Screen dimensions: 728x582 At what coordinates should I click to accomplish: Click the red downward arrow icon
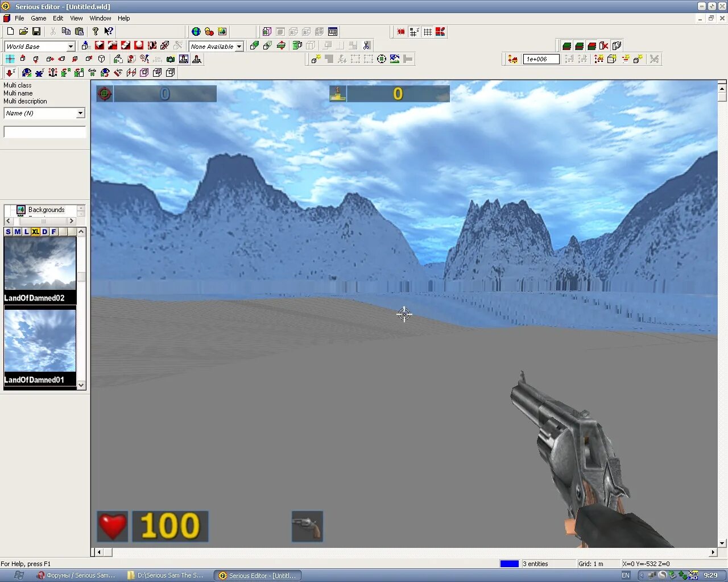(10, 72)
